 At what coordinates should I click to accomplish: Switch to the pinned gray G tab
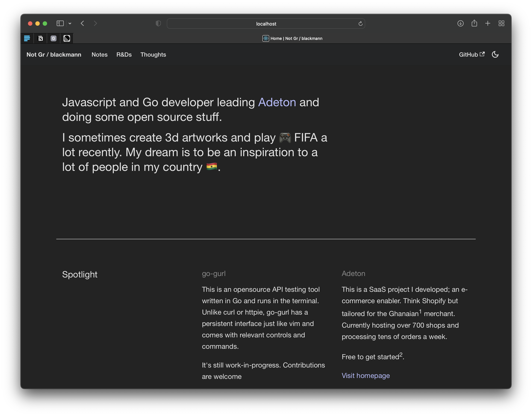(x=53, y=38)
